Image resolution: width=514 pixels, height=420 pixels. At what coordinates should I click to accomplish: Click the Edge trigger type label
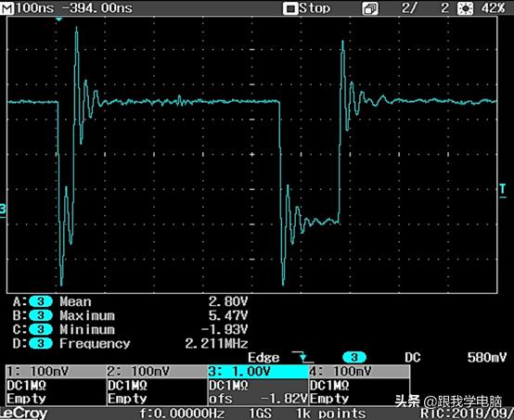(263, 358)
